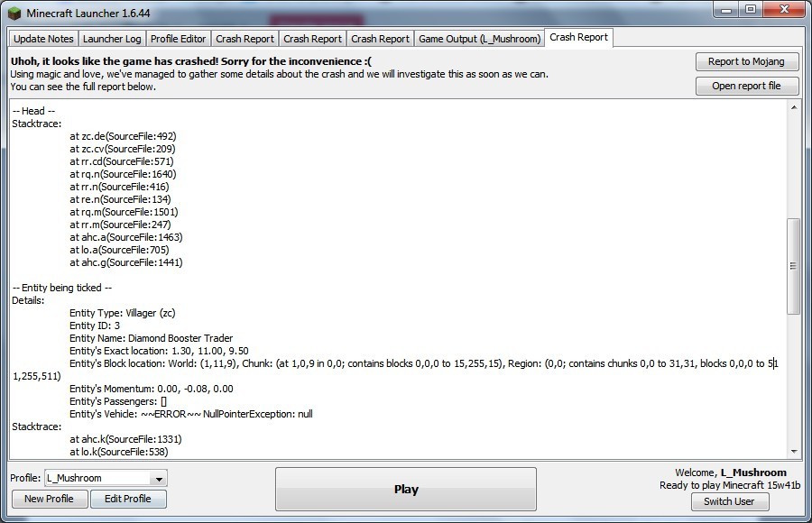This screenshot has height=523, width=812.
Task: Open the Game Output (L_Mushroom) tab
Action: pyautogui.click(x=480, y=39)
